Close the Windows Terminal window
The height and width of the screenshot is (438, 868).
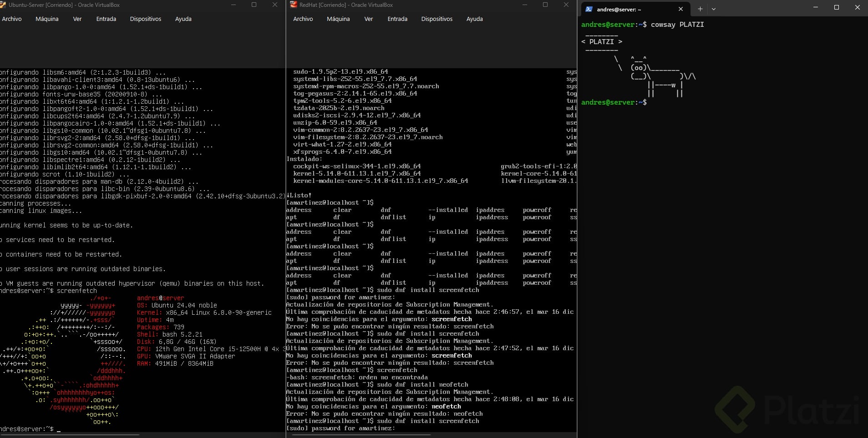coord(858,8)
